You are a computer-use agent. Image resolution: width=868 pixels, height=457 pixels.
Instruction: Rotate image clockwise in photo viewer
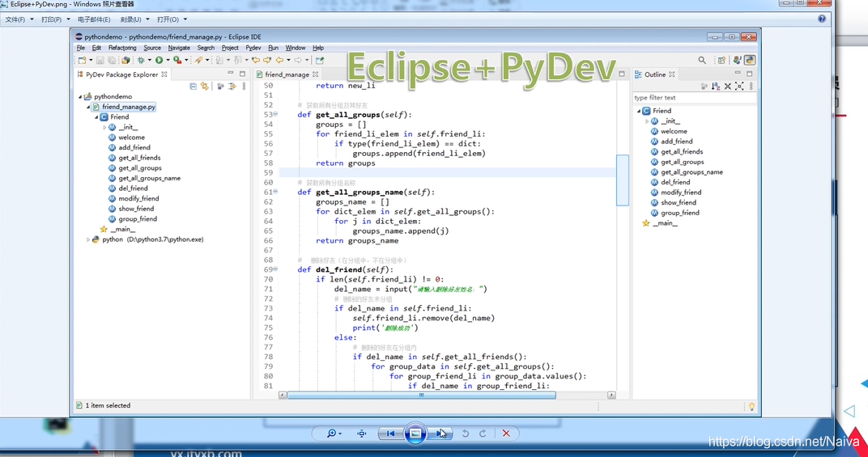tap(483, 434)
